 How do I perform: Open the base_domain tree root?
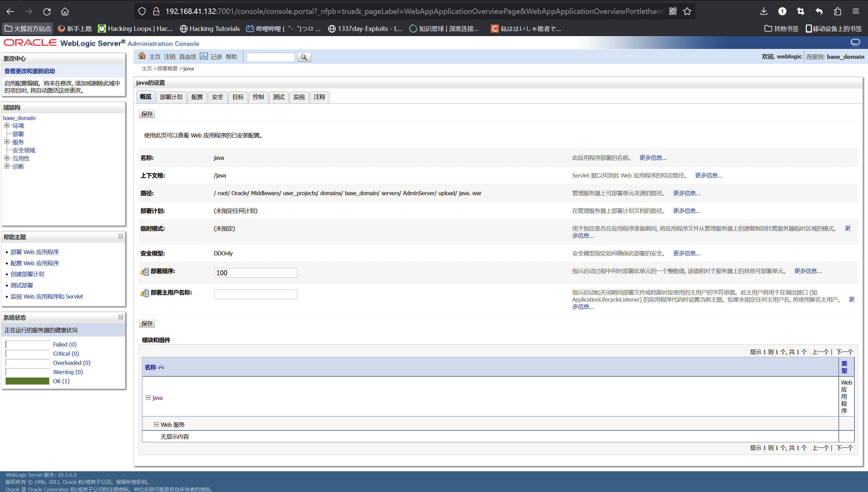pos(19,118)
